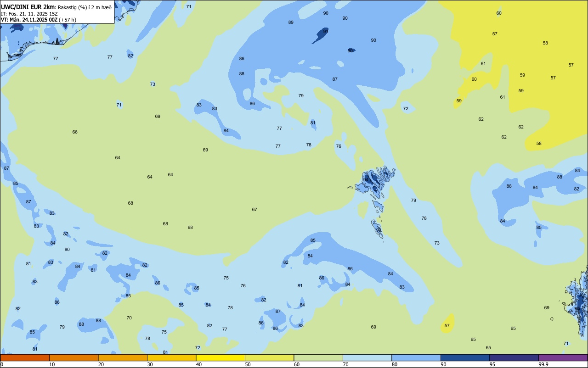
Task: Pick the 20–30 amber legend segment
Action: click(x=123, y=357)
